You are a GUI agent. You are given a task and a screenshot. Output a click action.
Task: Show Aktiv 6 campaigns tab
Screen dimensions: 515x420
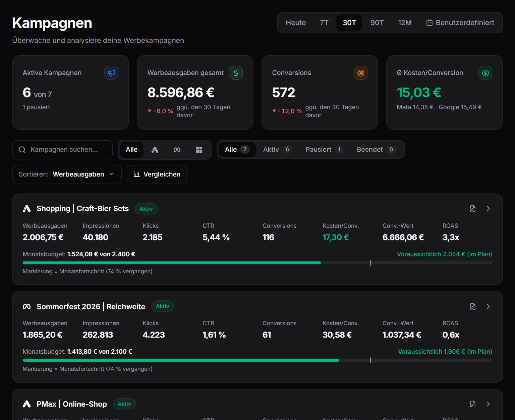(278, 149)
